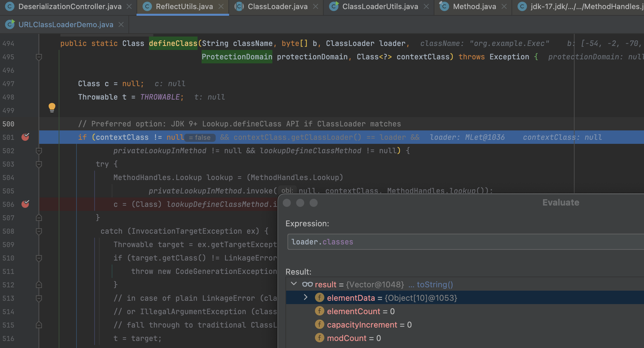644x348 pixels.
Task: Click the loader: MLet@1036 inline value
Action: coord(467,137)
